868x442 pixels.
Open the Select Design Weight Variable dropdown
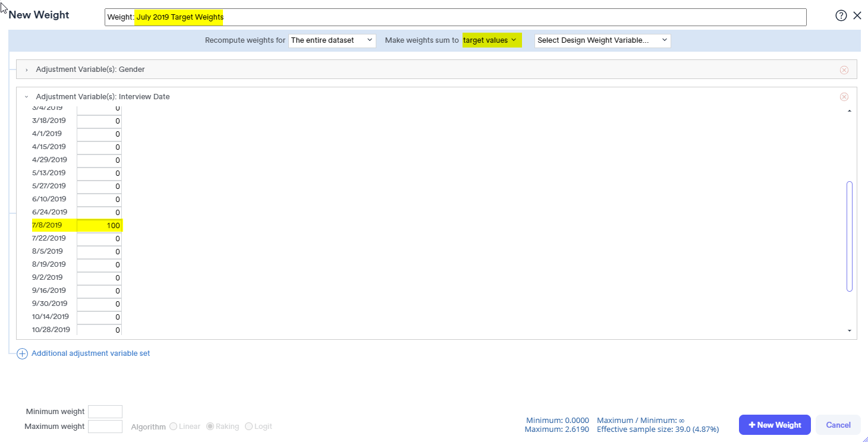click(603, 40)
